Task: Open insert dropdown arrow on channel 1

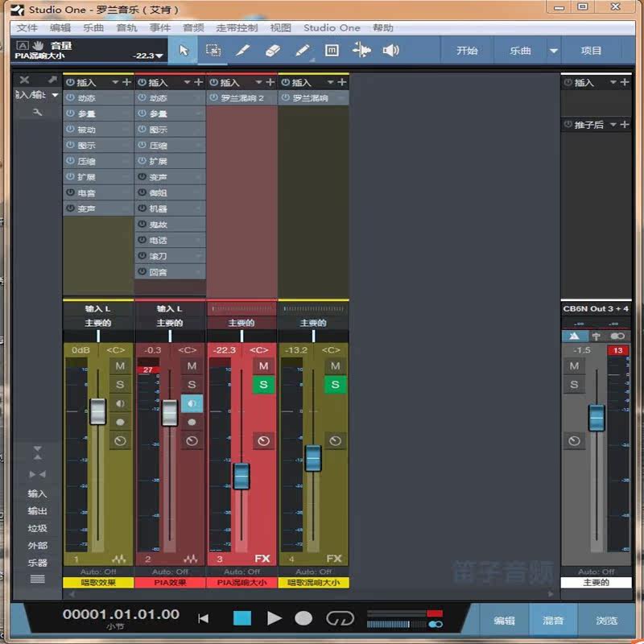Action: (x=115, y=82)
